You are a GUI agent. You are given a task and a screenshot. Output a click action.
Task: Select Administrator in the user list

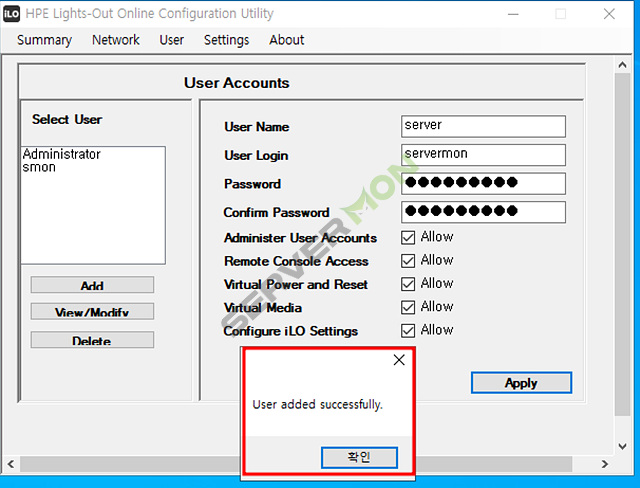[62, 154]
